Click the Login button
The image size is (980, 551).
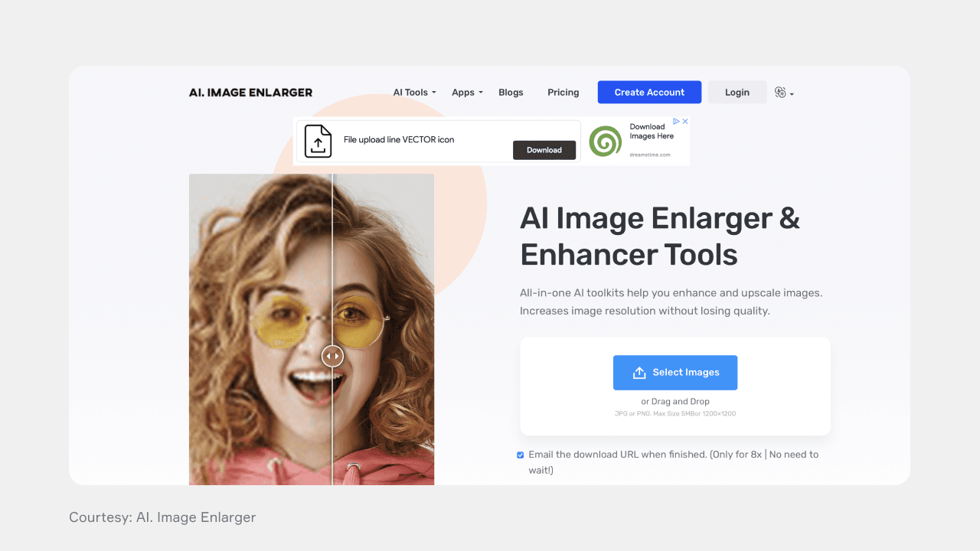(x=737, y=92)
